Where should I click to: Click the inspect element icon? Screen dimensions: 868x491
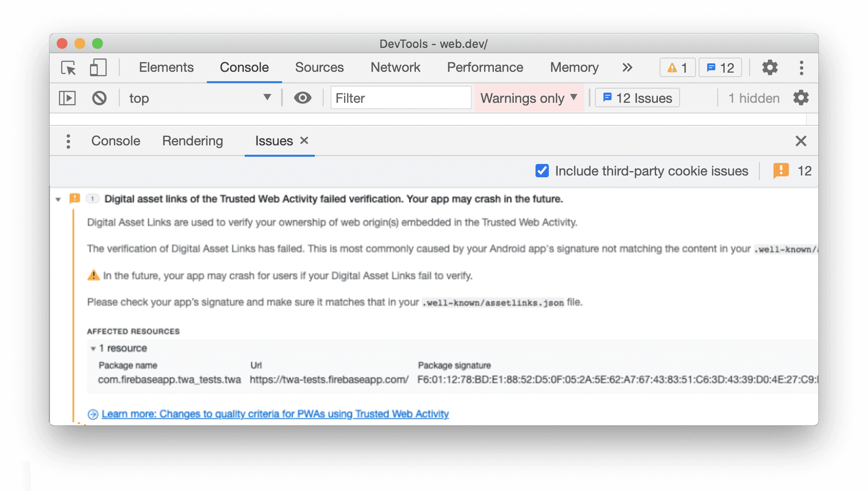coord(67,67)
